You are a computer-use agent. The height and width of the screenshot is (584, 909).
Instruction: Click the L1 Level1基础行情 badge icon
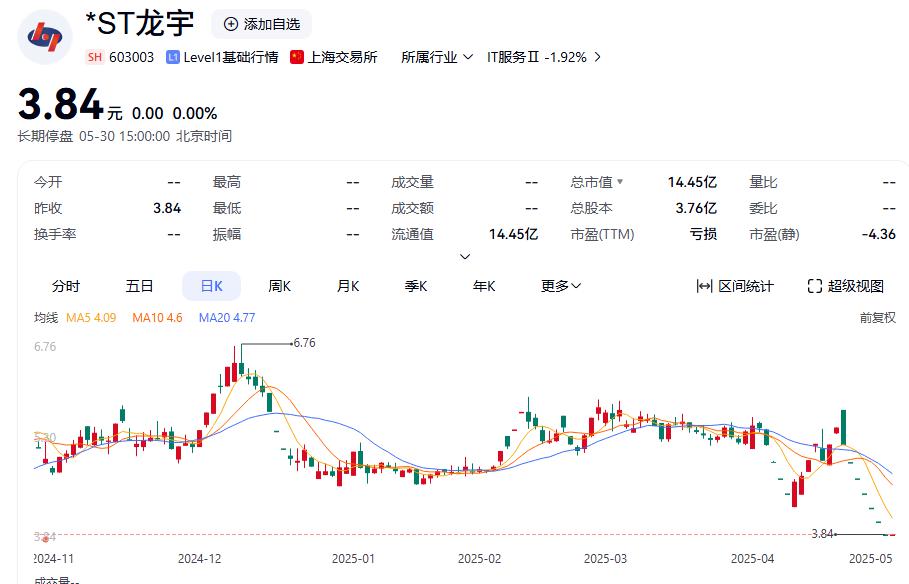(173, 57)
